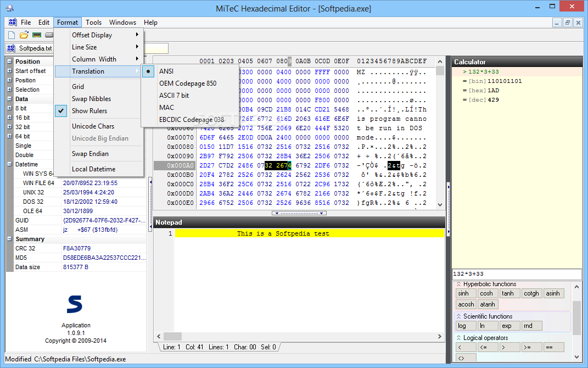Click the memory chip toolbar icon

[x=37, y=35]
